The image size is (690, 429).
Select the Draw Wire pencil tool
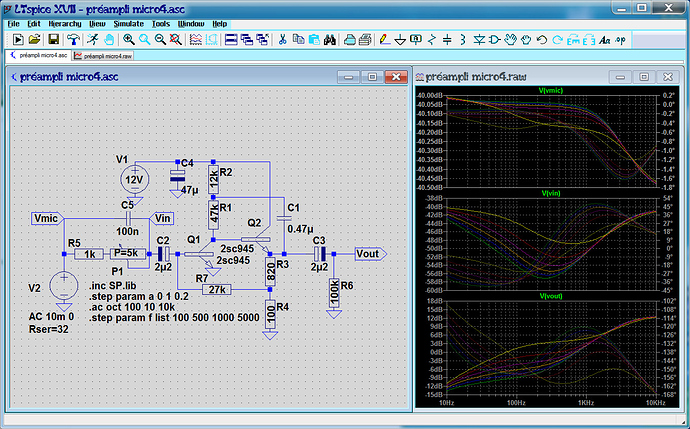(x=385, y=40)
